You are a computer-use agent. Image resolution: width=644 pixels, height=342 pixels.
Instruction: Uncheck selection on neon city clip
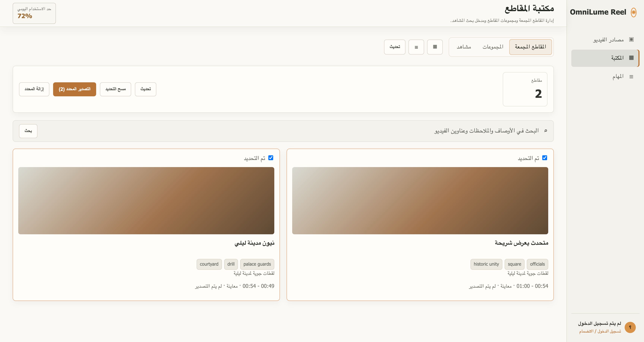pyautogui.click(x=271, y=158)
